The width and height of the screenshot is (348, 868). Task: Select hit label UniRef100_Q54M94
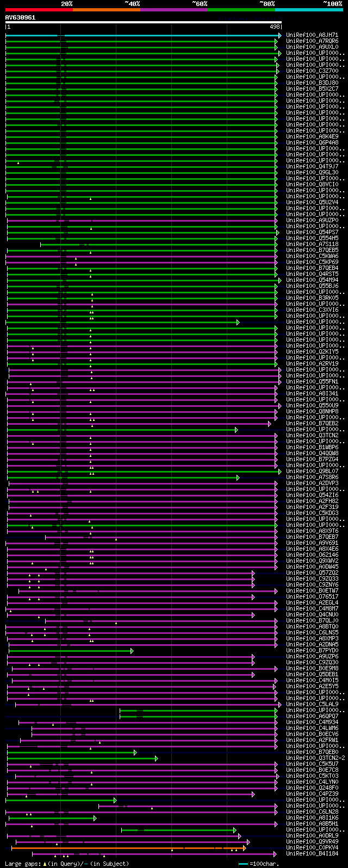[x=312, y=280]
